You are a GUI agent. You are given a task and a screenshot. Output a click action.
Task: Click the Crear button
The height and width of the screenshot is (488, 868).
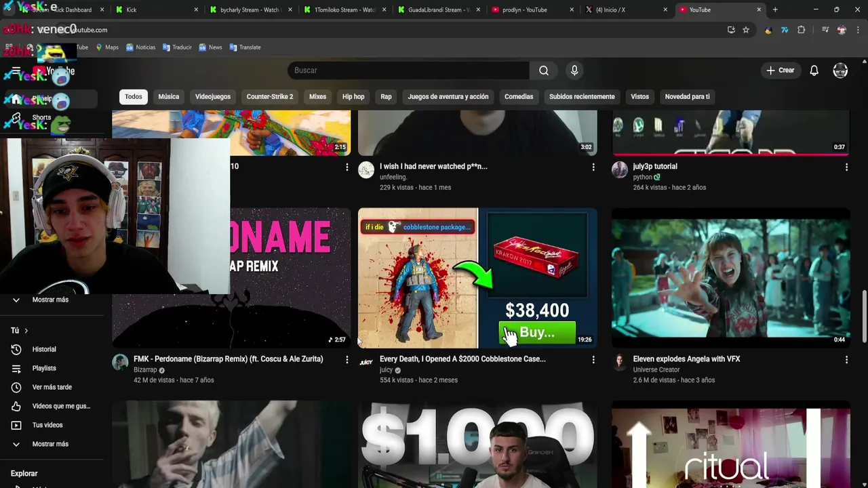pyautogui.click(x=781, y=70)
